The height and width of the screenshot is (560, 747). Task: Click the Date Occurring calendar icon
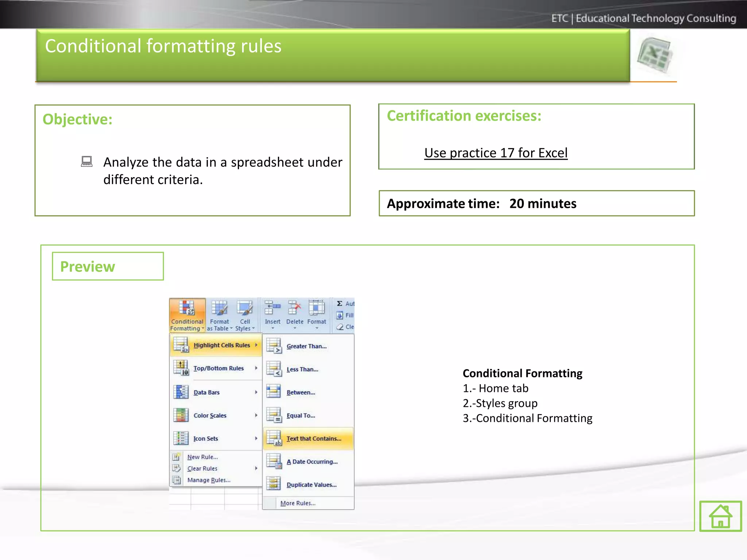[274, 461]
